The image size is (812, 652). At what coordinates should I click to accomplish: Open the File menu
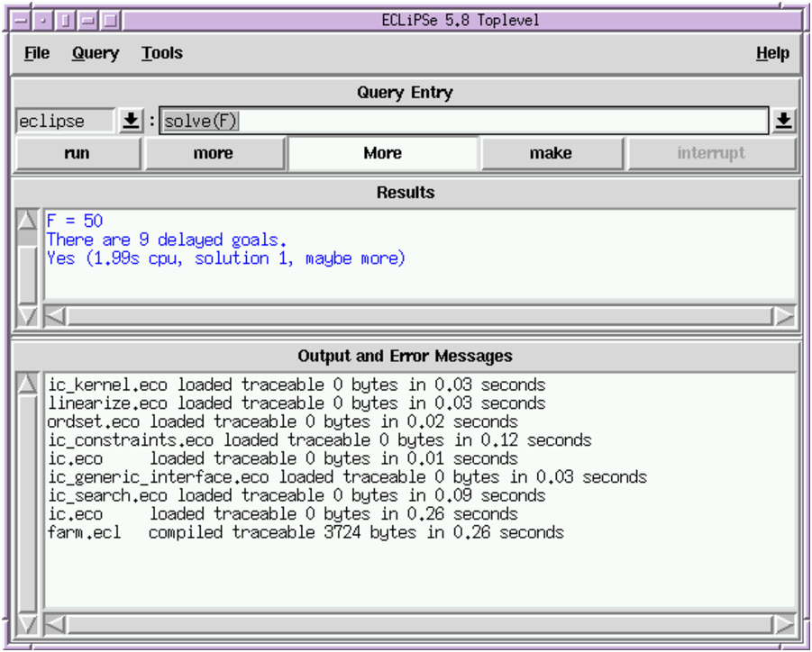(x=37, y=53)
